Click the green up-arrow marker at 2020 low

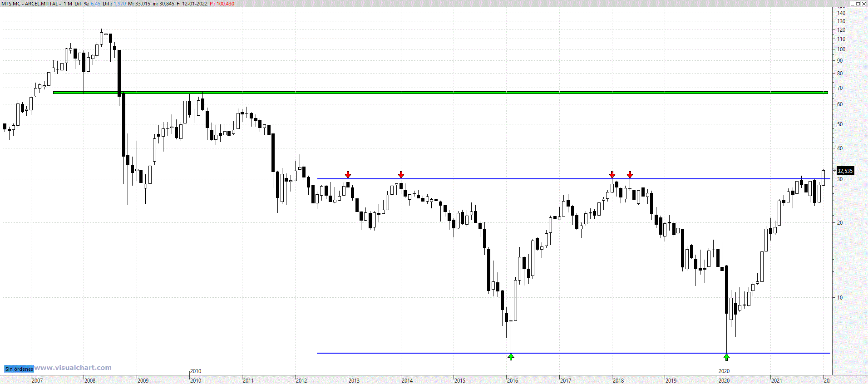click(x=726, y=357)
